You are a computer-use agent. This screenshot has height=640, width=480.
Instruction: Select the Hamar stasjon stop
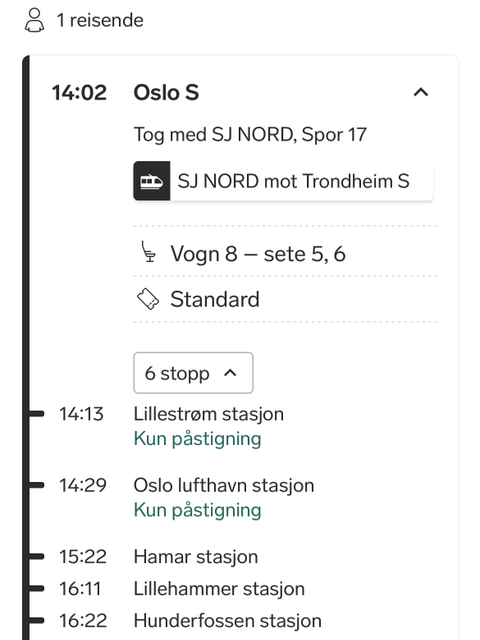[x=196, y=557]
